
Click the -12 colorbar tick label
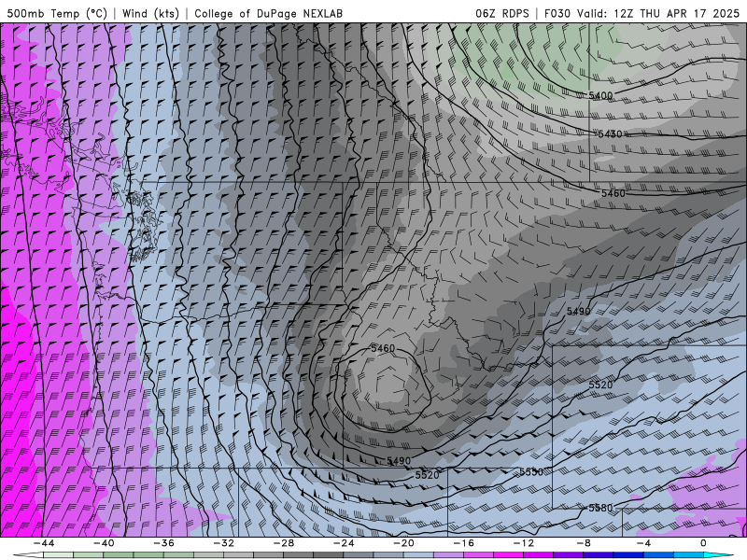point(524,543)
